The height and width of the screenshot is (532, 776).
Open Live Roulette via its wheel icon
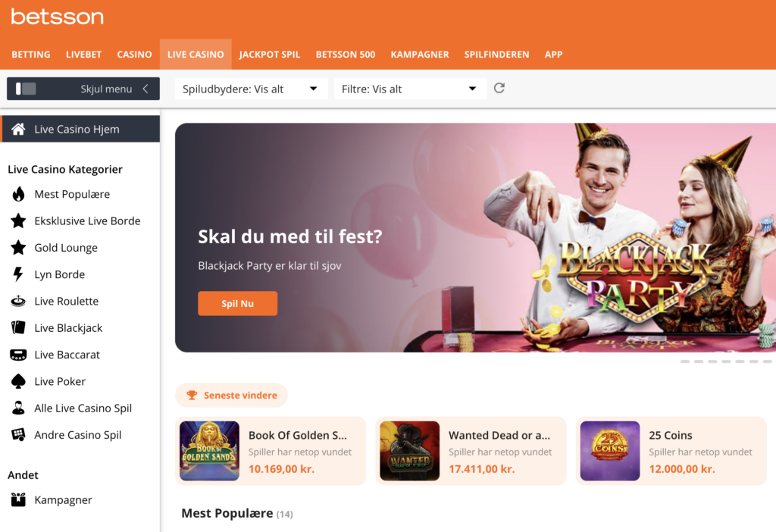(x=18, y=301)
